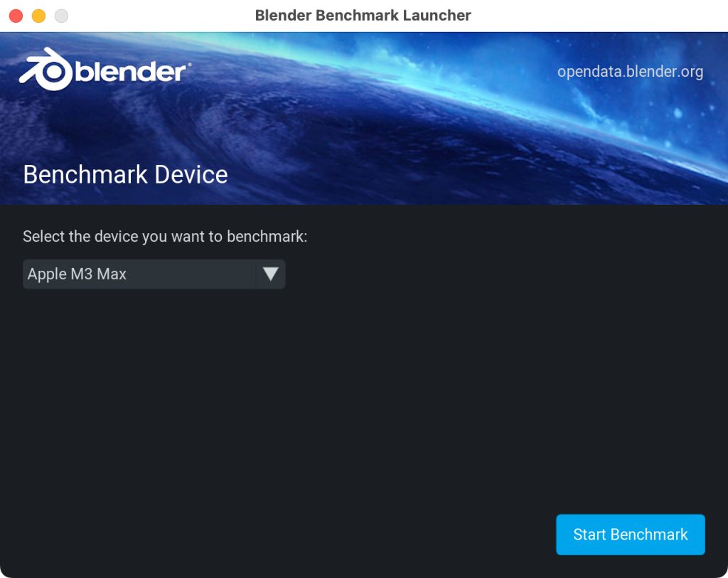This screenshot has height=578, width=728.
Task: Select the Apple M3 Max text in the device combo box
Action: click(x=77, y=274)
